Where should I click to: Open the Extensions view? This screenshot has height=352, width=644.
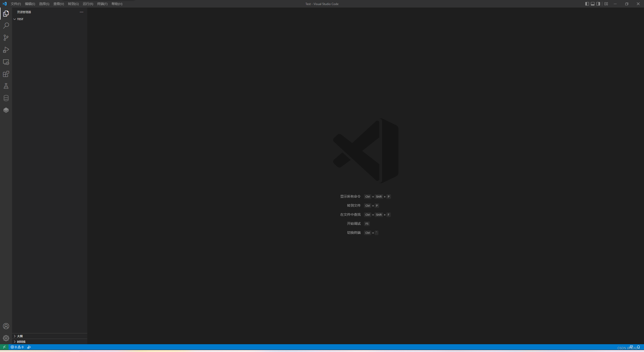[x=6, y=74]
